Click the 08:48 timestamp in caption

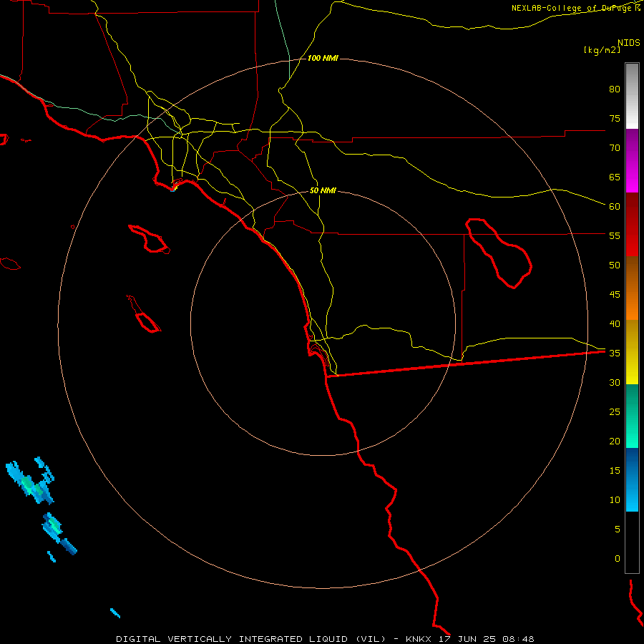(x=519, y=639)
